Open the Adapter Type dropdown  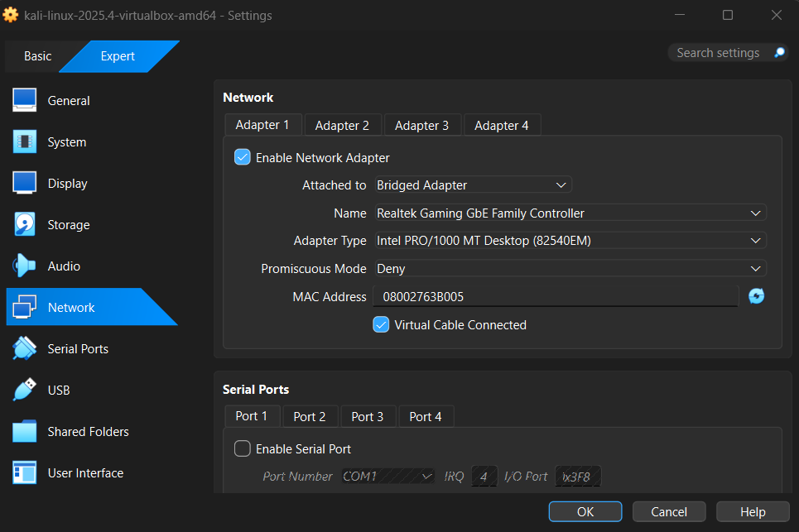pyautogui.click(x=570, y=240)
